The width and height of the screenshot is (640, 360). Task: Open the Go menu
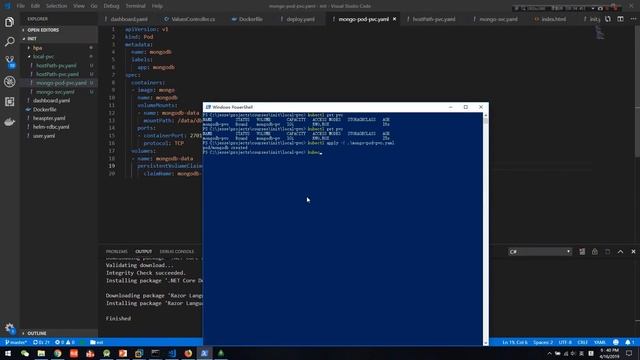(x=94, y=6)
